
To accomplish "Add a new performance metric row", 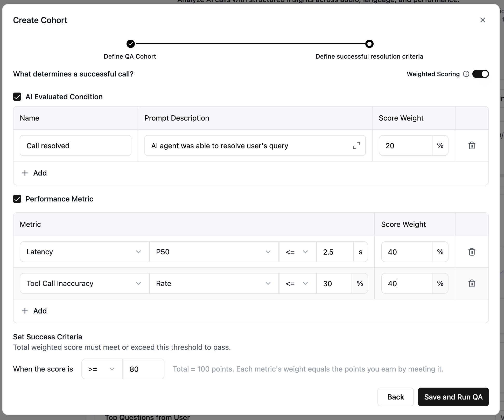I will point(34,311).
